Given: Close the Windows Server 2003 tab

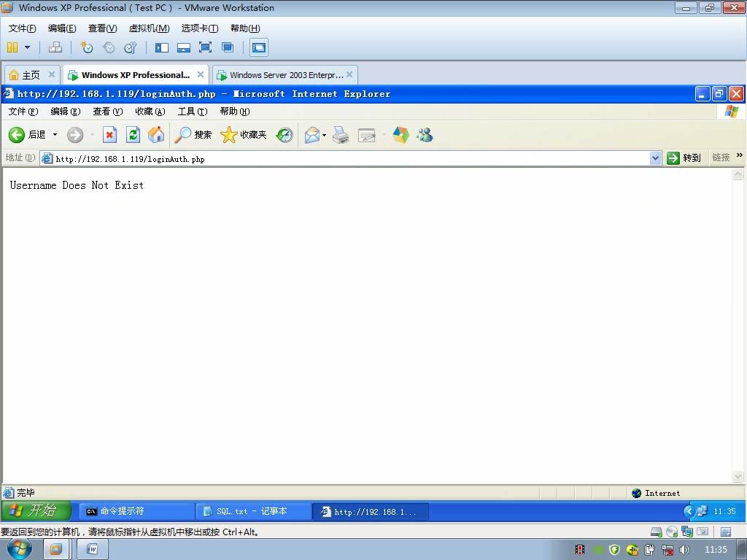Looking at the screenshot, I should (x=349, y=74).
